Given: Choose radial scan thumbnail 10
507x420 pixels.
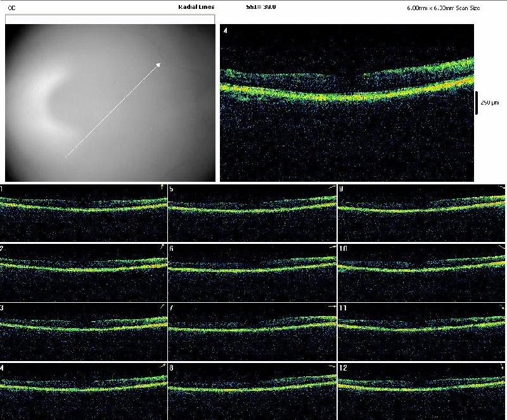Looking at the screenshot, I should [421, 271].
